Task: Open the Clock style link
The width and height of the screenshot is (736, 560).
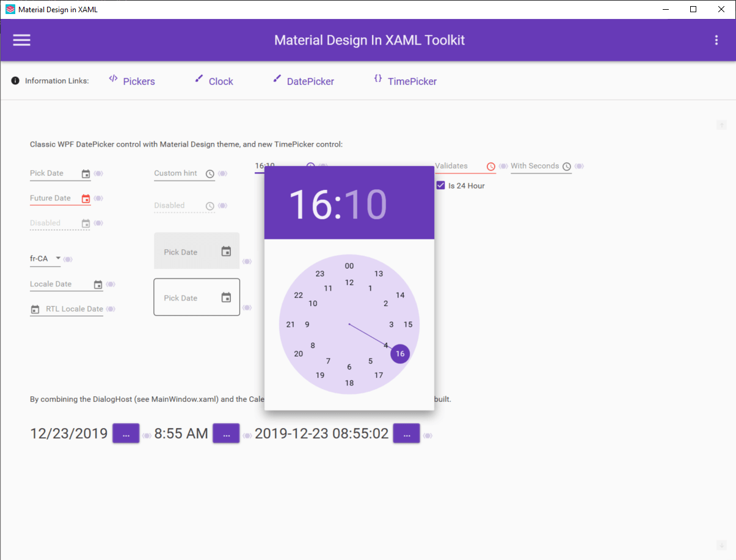Action: point(214,81)
